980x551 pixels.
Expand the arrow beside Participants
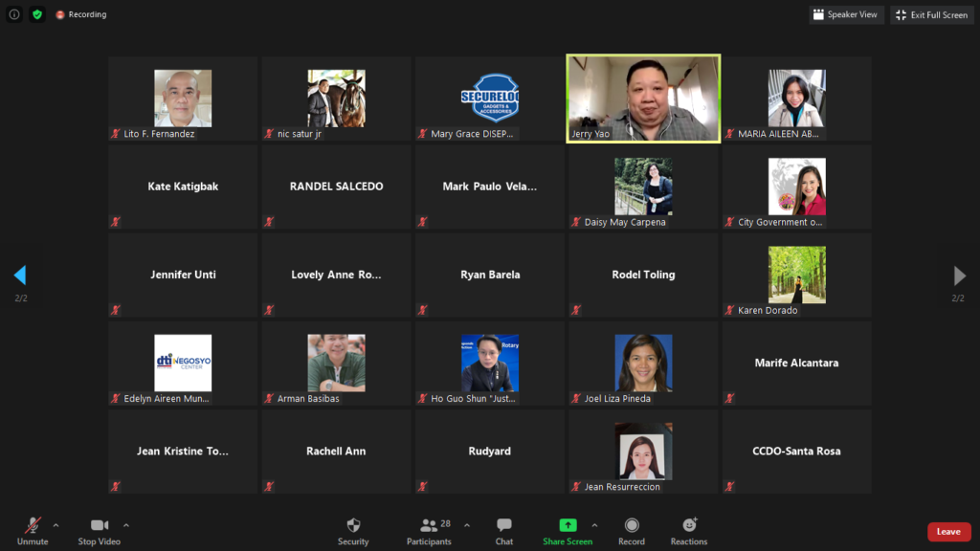tap(467, 525)
